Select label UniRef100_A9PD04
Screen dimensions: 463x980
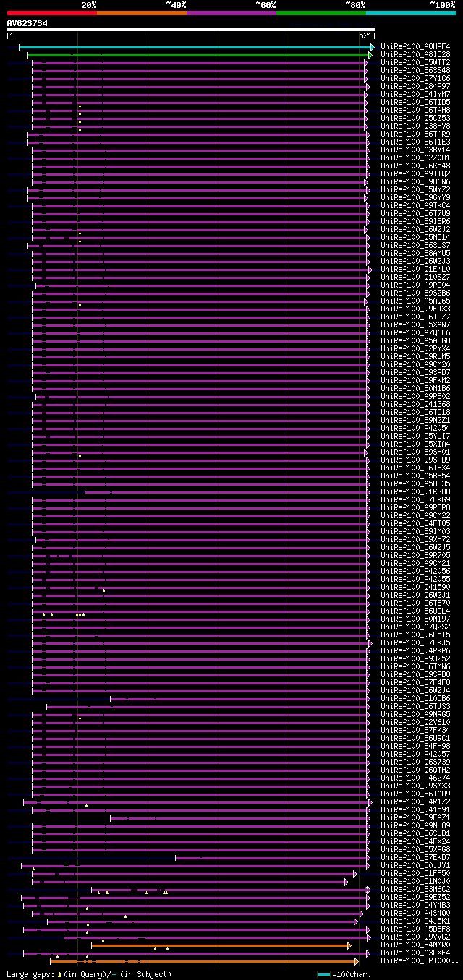click(415, 285)
